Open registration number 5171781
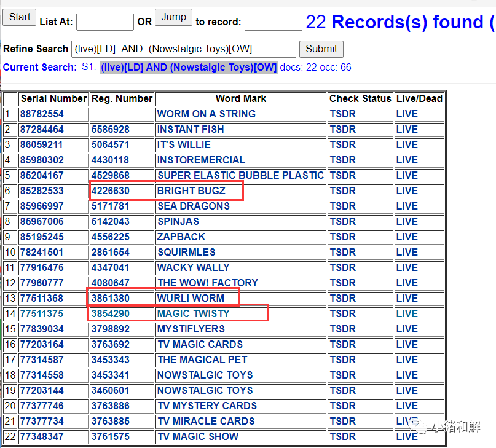The height and width of the screenshot is (448, 496). pos(111,206)
